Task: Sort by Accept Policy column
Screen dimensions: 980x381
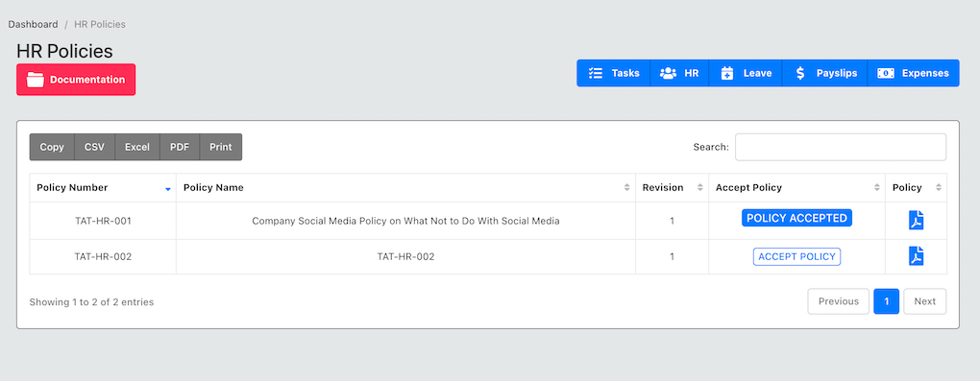Action: pos(796,187)
